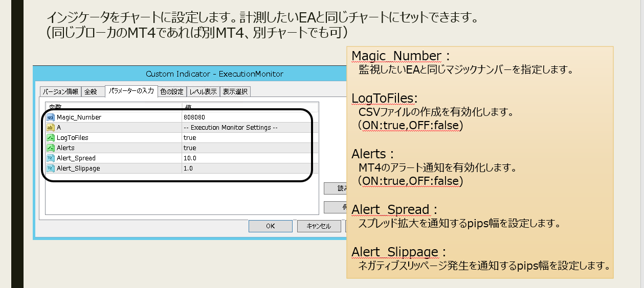Click the Alert_Spread double type icon
The height and width of the screenshot is (288, 644).
tap(50, 158)
